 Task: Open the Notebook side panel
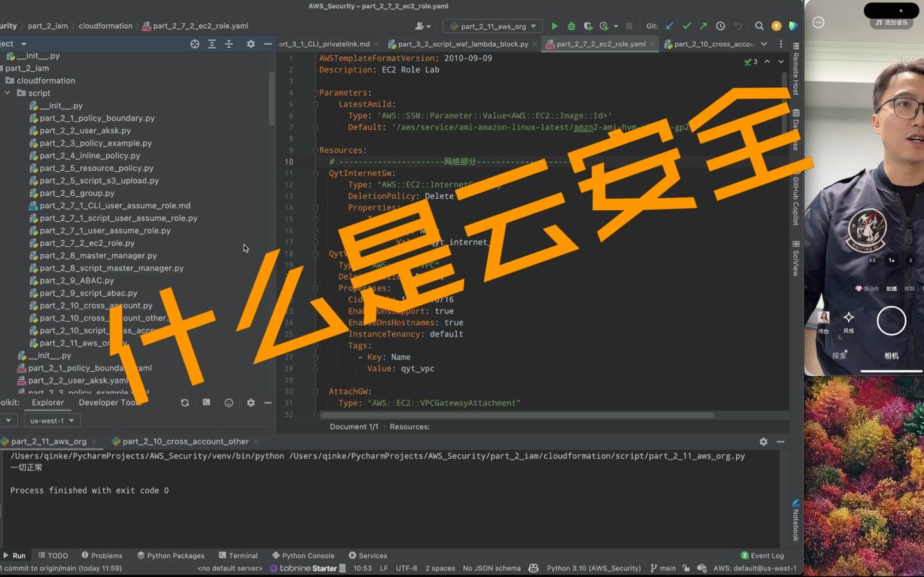796,521
